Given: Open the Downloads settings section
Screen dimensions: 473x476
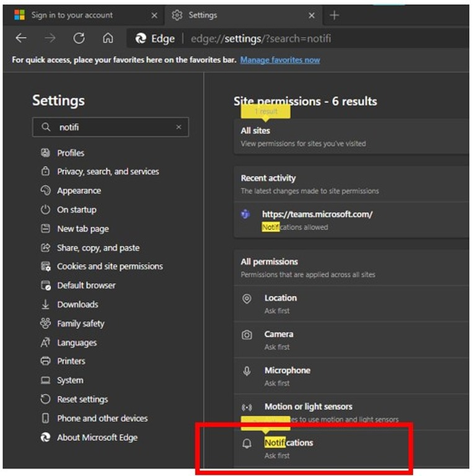Looking at the screenshot, I should [x=77, y=304].
